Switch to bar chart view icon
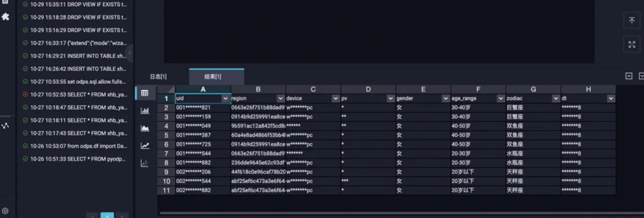 tap(145, 111)
